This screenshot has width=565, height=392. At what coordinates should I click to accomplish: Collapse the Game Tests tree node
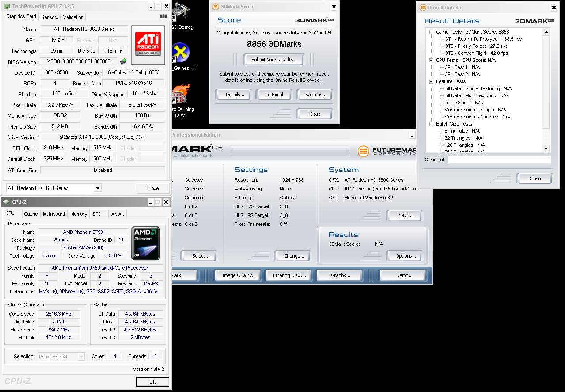[431, 32]
